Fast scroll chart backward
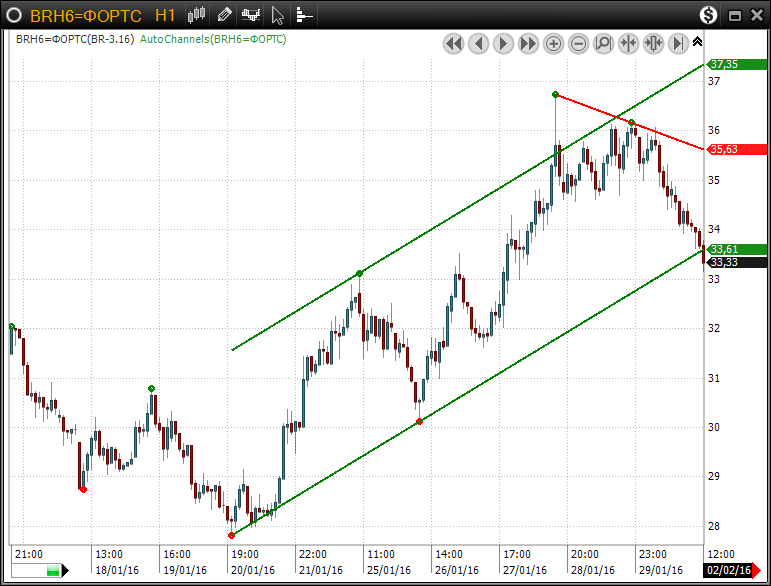This screenshot has height=586, width=771. [453, 43]
